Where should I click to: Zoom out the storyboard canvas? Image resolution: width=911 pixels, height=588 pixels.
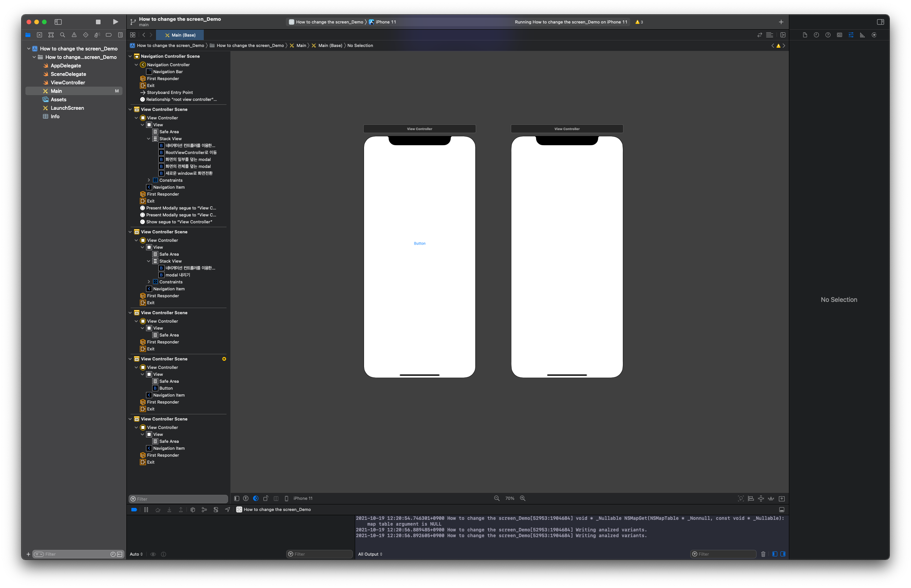[497, 498]
